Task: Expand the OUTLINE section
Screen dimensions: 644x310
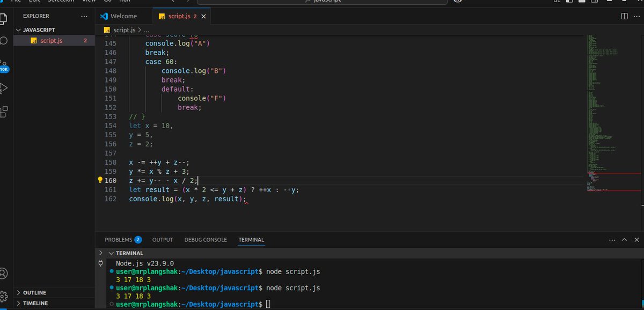Action: tap(19, 293)
